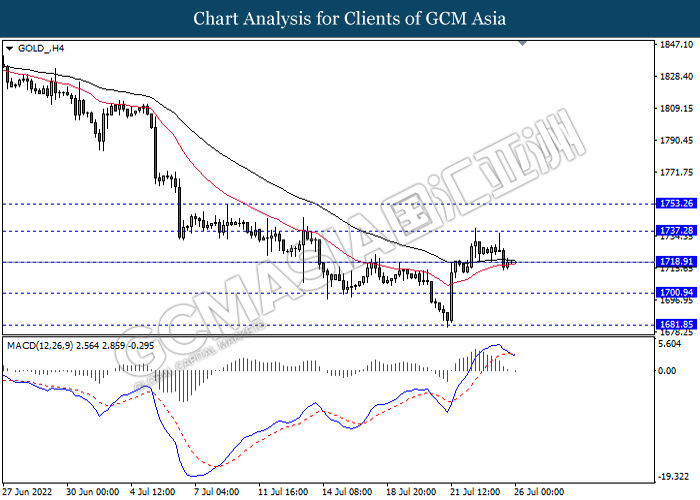Click the GOLD_,H4 symbol dropdown arrow

(x=9, y=49)
